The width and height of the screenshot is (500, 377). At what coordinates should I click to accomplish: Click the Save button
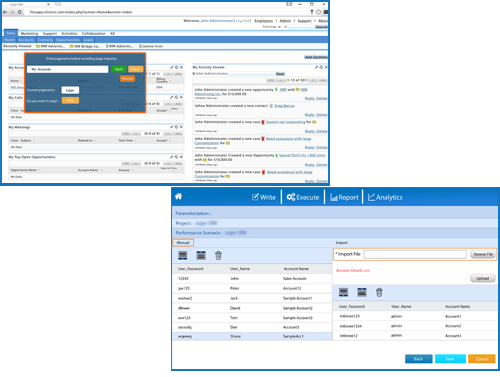[450, 359]
